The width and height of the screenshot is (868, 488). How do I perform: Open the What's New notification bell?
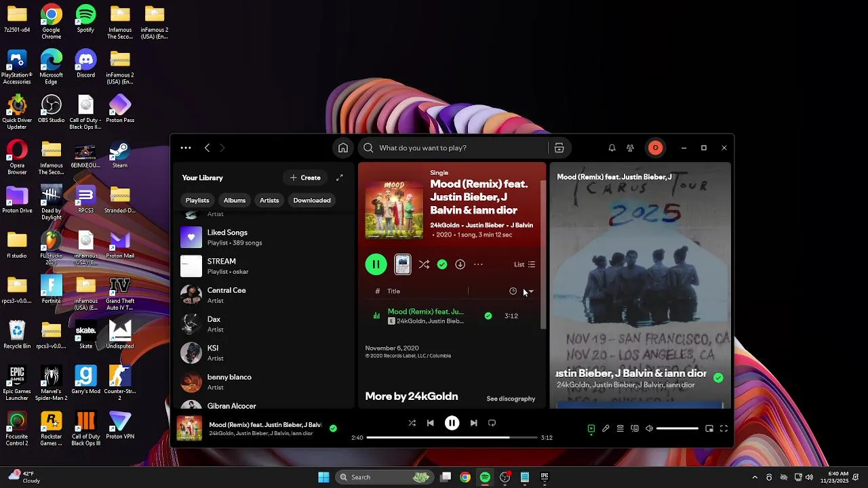pyautogui.click(x=612, y=148)
